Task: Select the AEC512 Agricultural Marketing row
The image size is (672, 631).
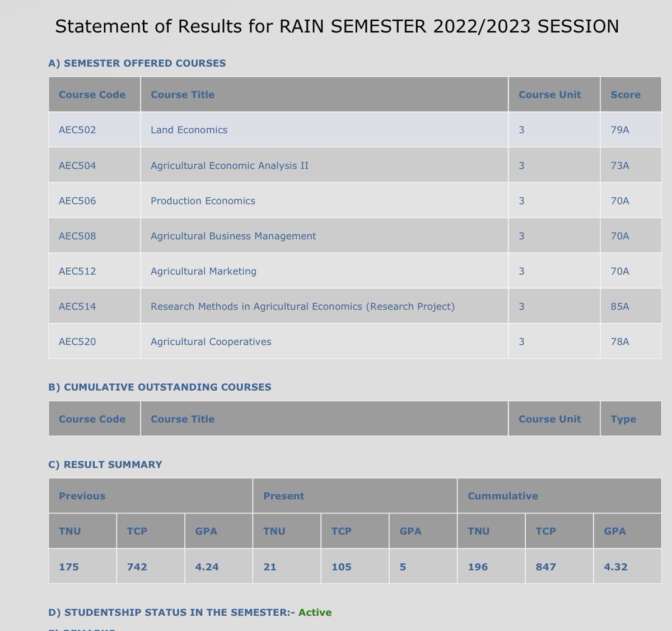Action: coord(355,271)
